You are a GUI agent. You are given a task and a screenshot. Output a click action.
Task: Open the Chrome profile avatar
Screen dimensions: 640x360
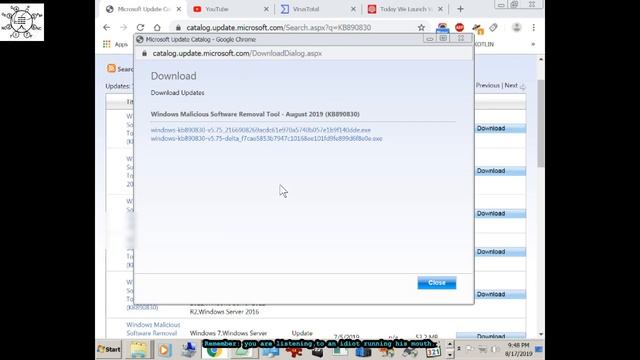(x=517, y=27)
